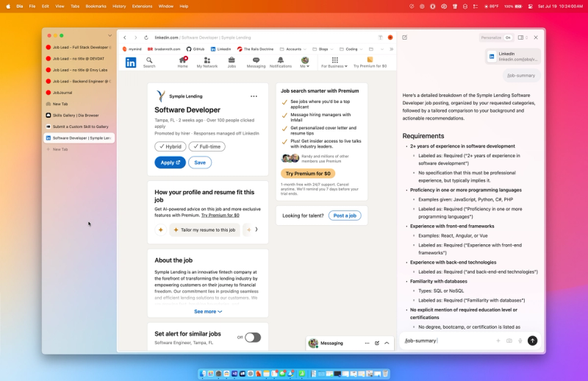Screen dimensions: 588x381
Task: Click the plus icon in chat input
Action: [x=498, y=341]
